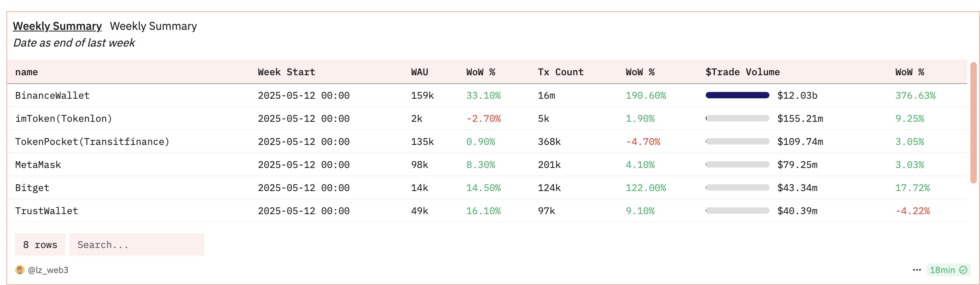Sort by the Tx Count column header
980x285 pixels.
click(x=560, y=72)
